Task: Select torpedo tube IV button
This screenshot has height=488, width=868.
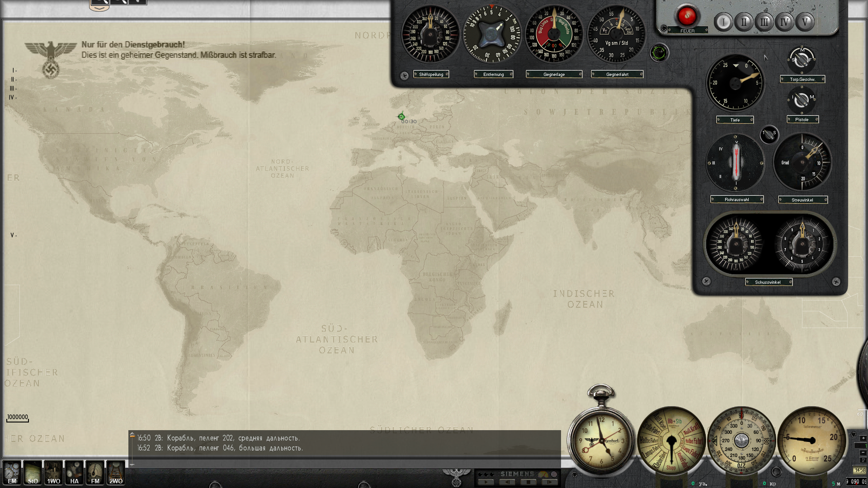Action: tap(784, 22)
